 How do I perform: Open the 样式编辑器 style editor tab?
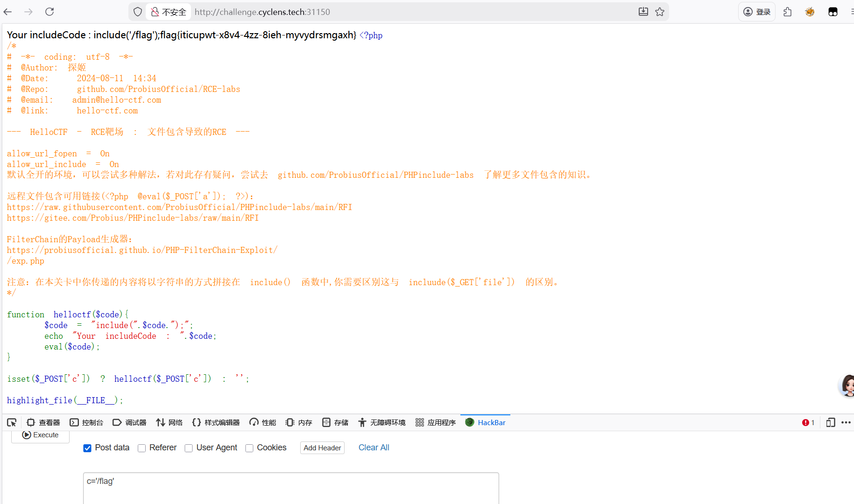click(216, 422)
